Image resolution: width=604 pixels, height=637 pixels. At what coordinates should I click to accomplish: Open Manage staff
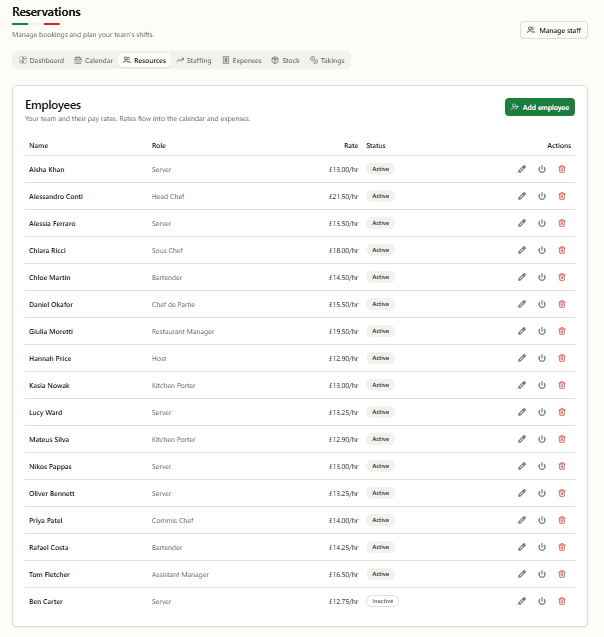coord(554,30)
